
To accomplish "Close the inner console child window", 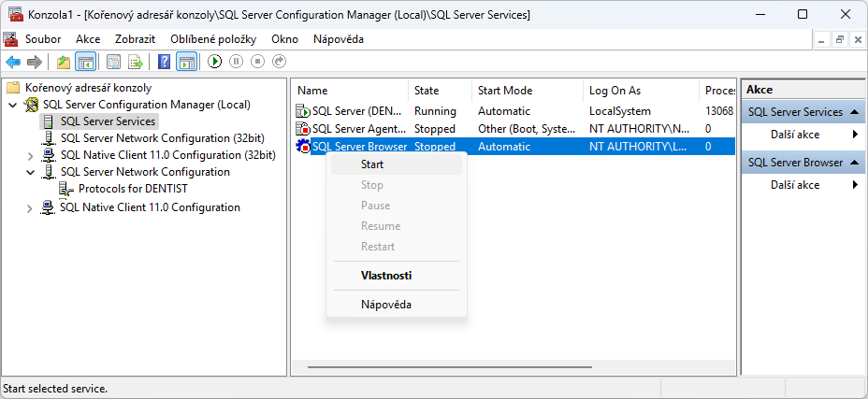I will [x=858, y=40].
